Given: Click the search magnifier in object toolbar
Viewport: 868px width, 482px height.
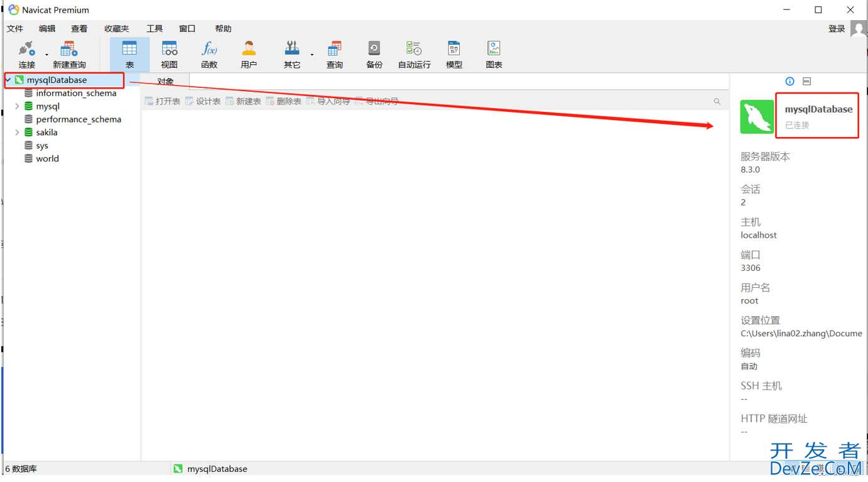Looking at the screenshot, I should coord(717,101).
